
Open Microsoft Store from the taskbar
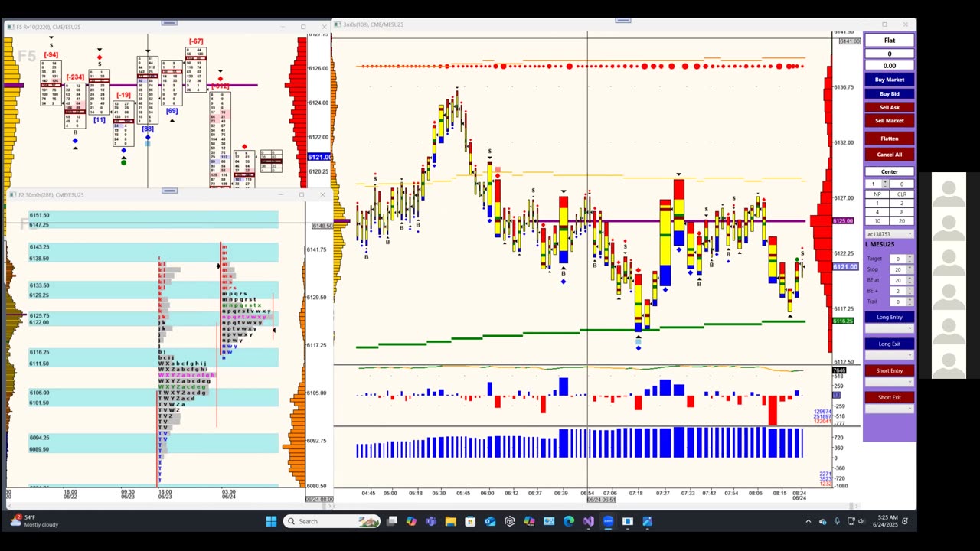coord(470,521)
